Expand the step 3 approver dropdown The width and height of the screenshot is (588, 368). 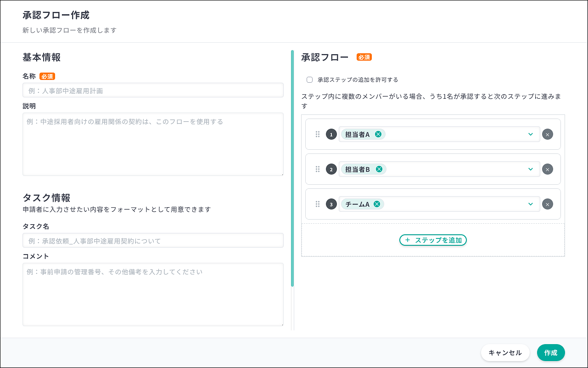coord(531,204)
